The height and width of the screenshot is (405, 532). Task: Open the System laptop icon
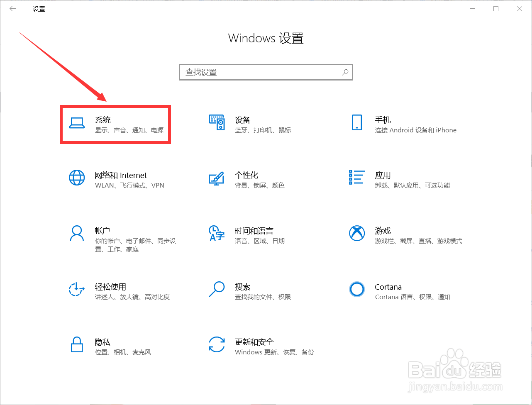[77, 123]
